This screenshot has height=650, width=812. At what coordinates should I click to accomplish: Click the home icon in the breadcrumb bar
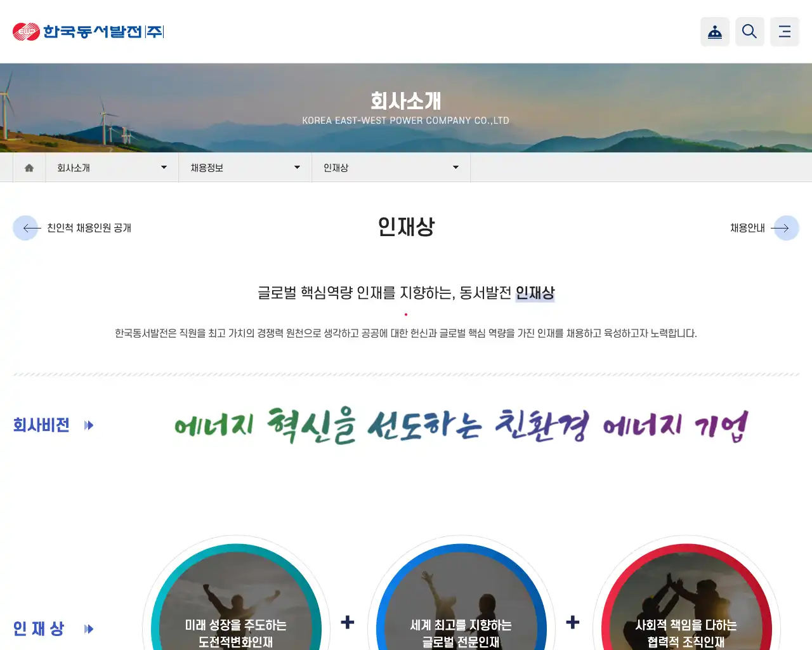pos(29,167)
